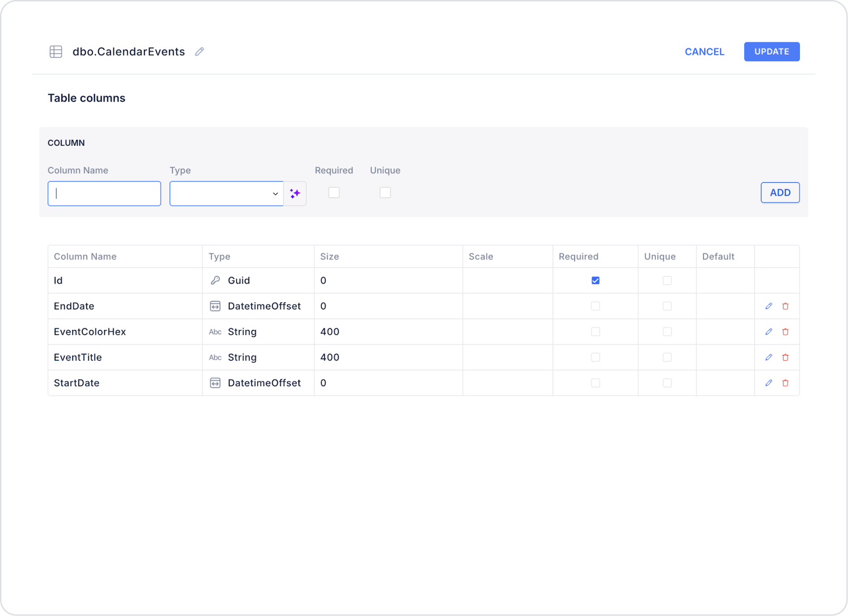Click the Guid type text
The height and width of the screenshot is (616, 848).
(238, 280)
